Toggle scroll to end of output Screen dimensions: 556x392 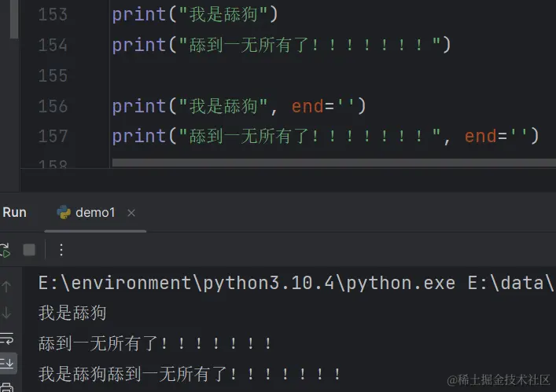[x=7, y=363]
